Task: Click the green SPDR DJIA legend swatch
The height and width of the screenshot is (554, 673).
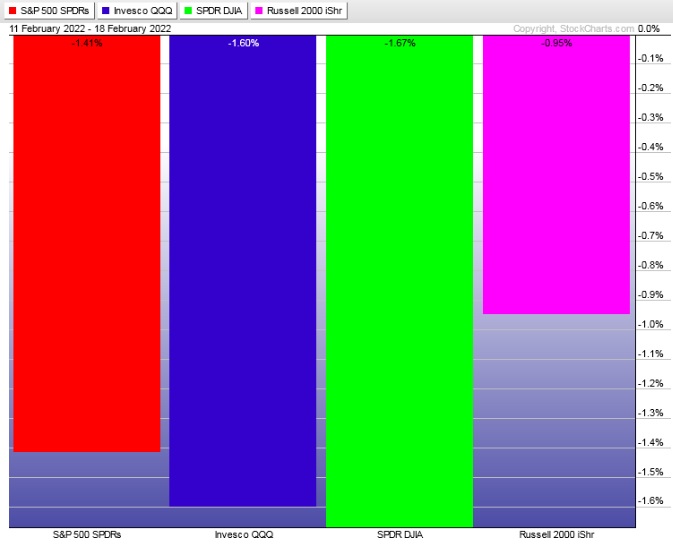Action: pos(188,11)
